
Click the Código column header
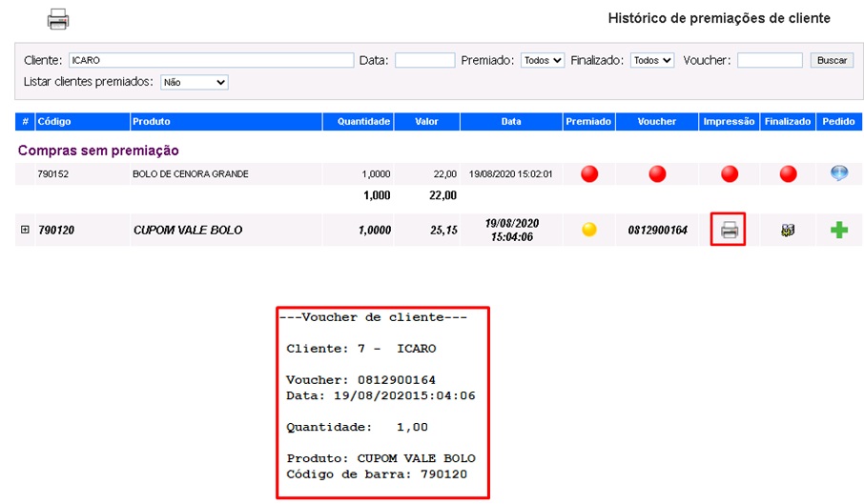[x=83, y=122]
